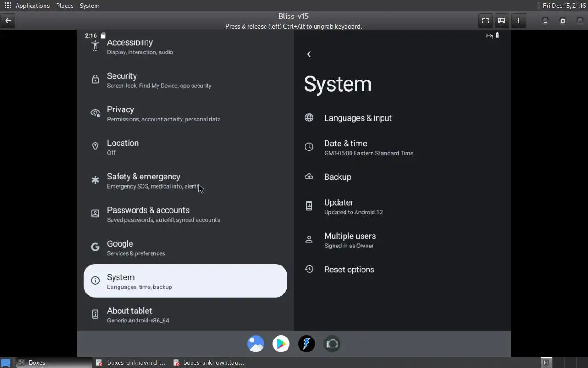Open Updater

[402, 207]
